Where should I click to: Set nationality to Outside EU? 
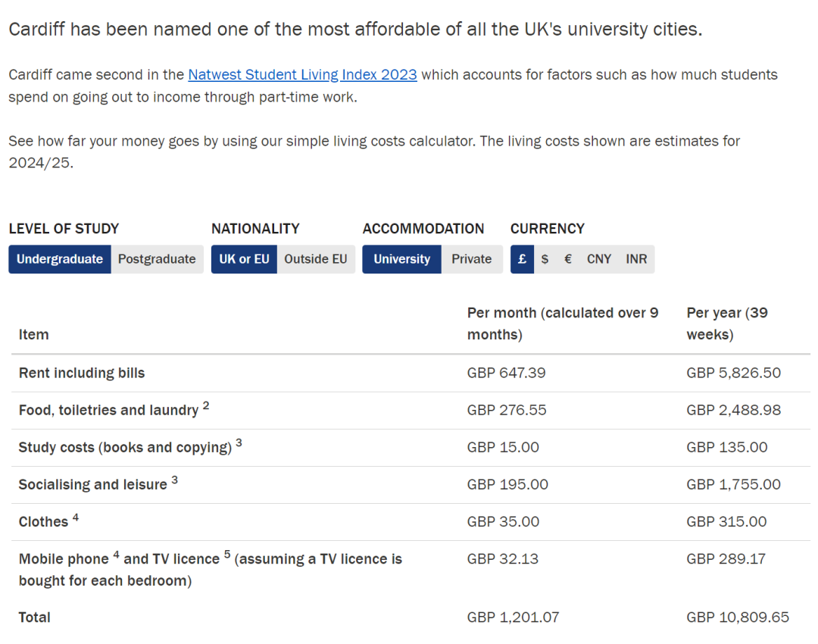tap(316, 259)
